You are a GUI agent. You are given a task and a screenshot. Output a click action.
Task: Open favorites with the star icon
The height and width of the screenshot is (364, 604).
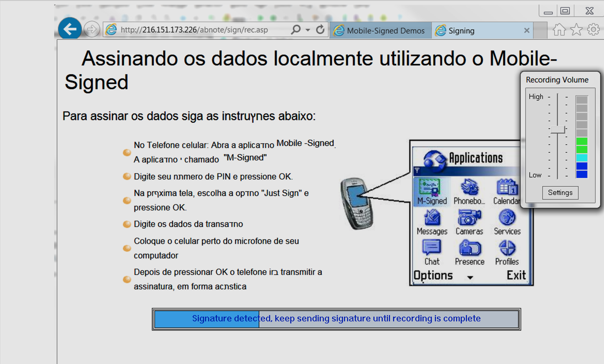tap(576, 30)
